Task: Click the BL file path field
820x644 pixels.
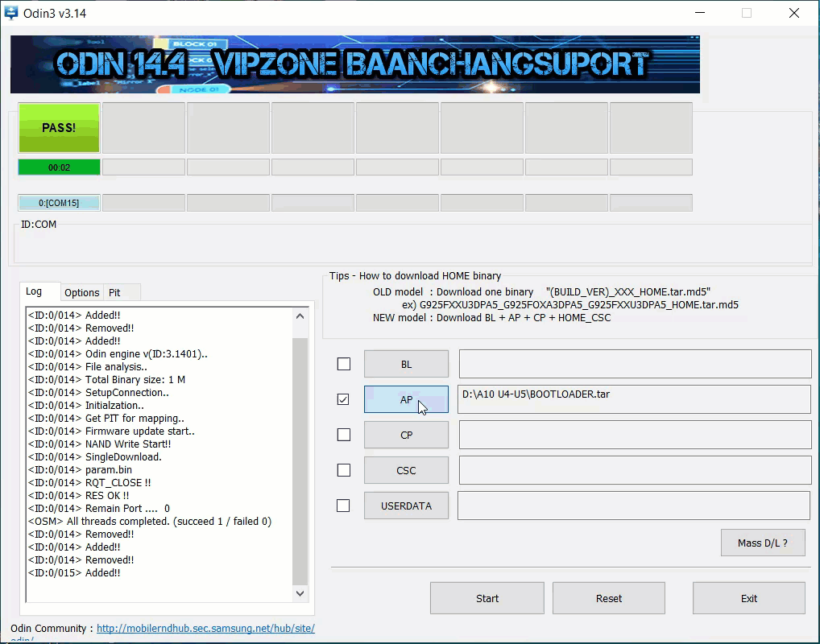Action: [x=636, y=364]
